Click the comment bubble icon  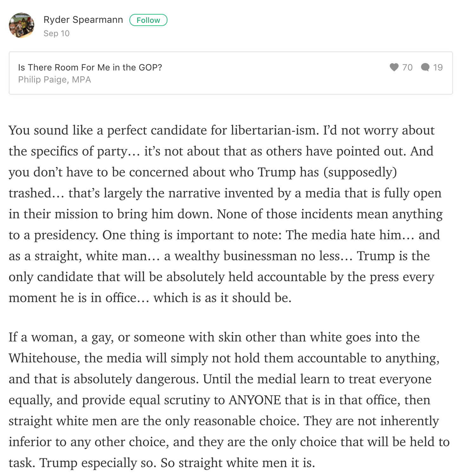pyautogui.click(x=425, y=67)
